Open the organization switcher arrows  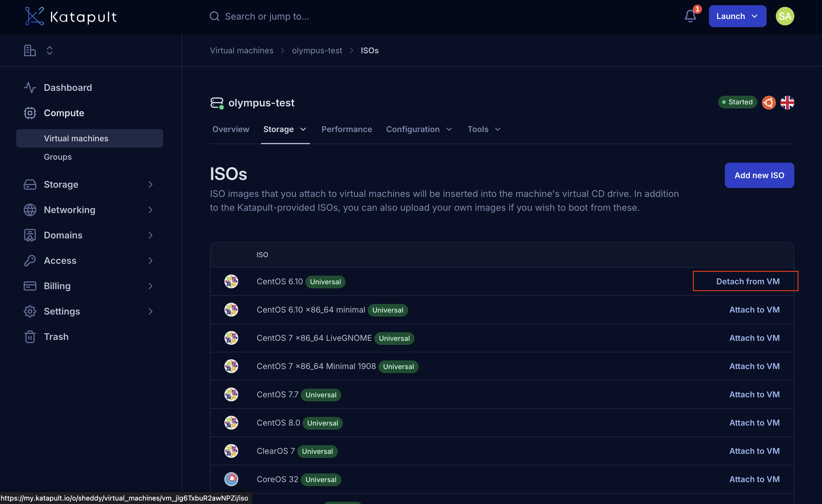(x=49, y=50)
